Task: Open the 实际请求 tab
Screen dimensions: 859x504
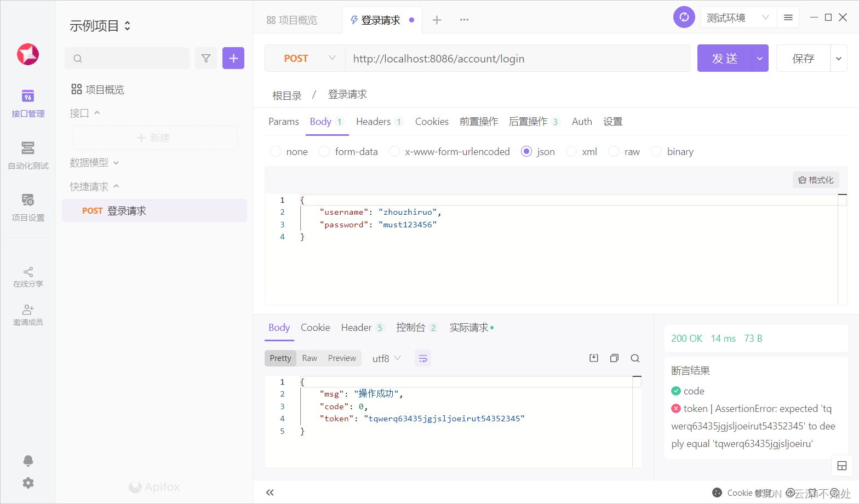Action: coord(471,328)
